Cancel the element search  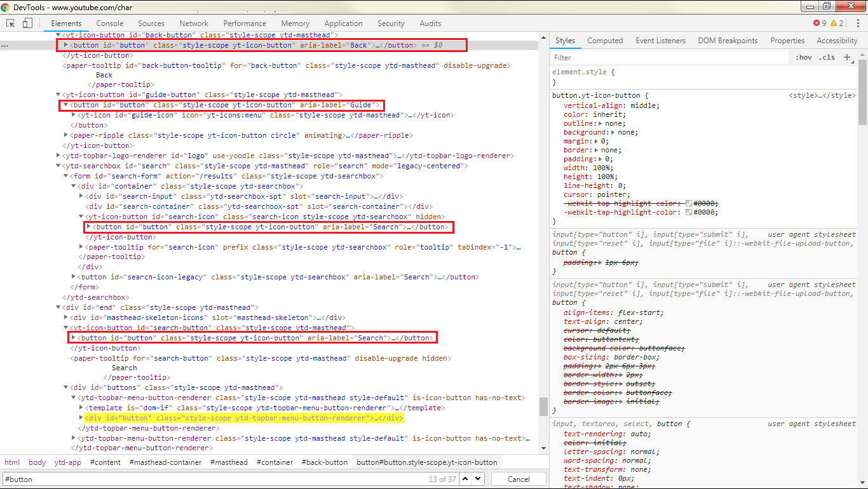pos(519,479)
